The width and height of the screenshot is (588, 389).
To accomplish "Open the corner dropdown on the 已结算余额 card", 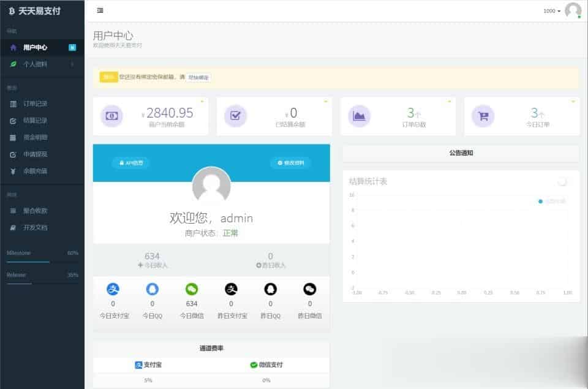I will click(x=325, y=102).
